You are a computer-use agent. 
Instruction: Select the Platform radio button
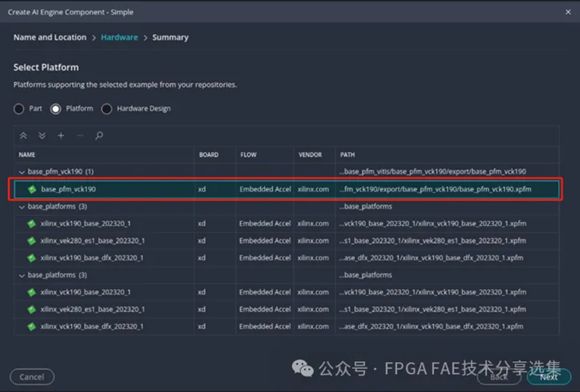(x=57, y=109)
